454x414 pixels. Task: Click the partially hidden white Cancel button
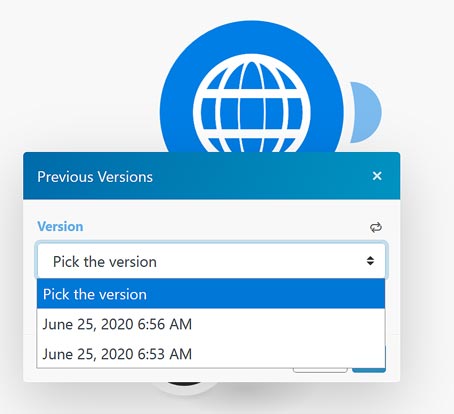click(320, 370)
